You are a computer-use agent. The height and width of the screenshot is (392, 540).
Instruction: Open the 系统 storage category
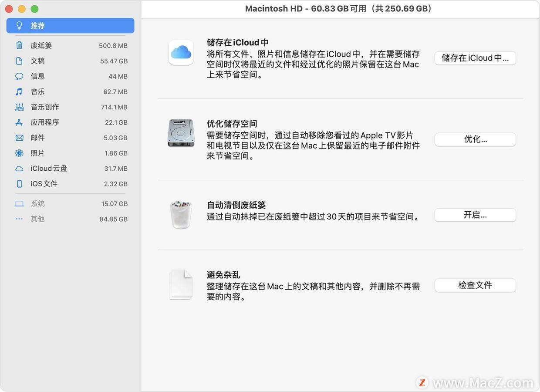[70, 203]
